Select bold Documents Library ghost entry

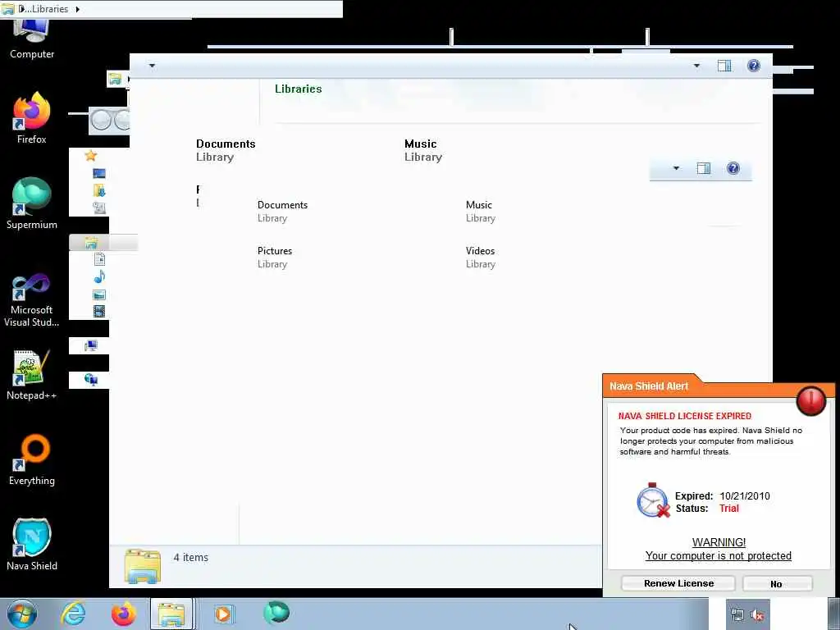point(226,150)
